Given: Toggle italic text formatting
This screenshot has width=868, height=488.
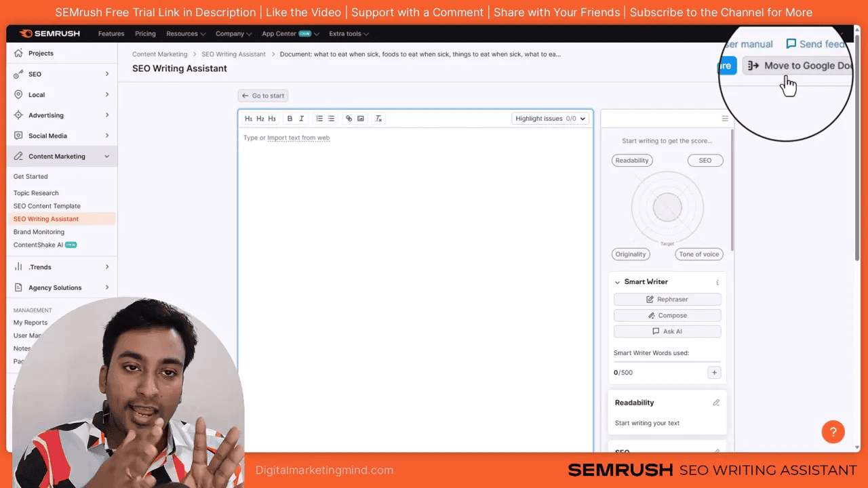Looking at the screenshot, I should click(301, 118).
